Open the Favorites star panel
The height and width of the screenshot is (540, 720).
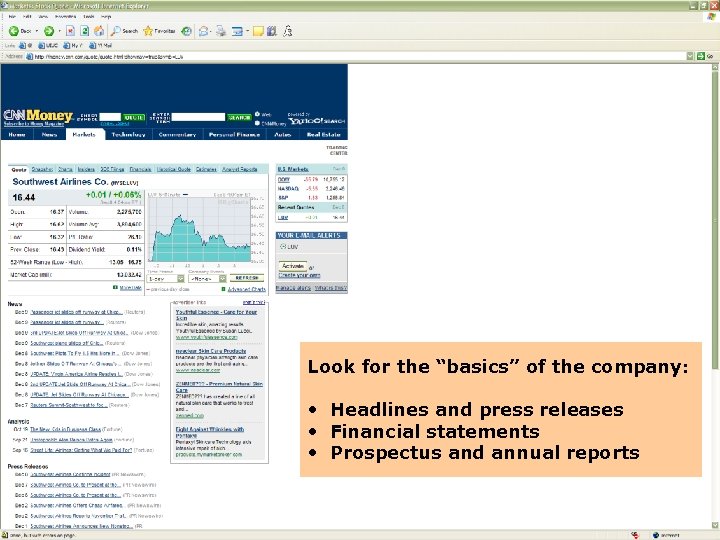coord(159,31)
